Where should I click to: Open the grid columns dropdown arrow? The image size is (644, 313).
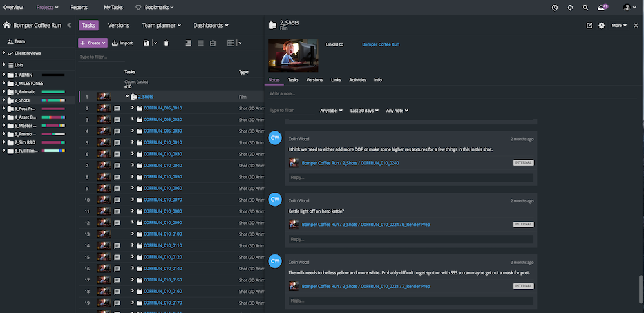point(240,43)
